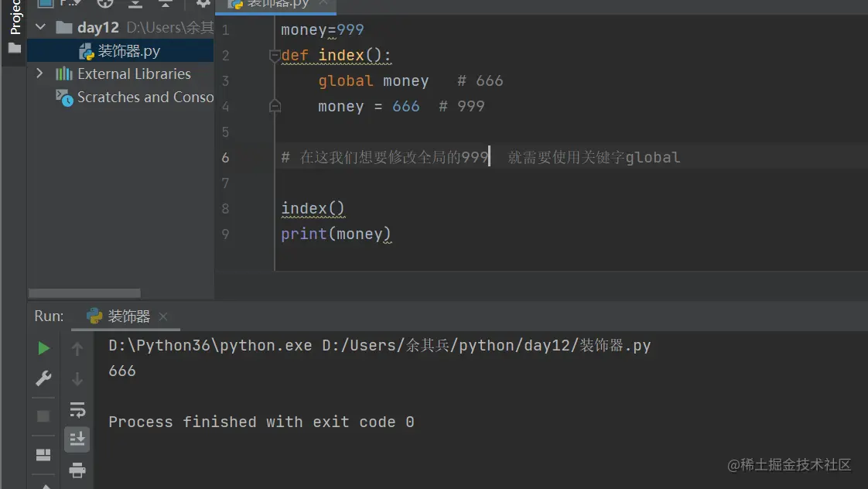Fold def index function at line 2

tap(275, 56)
